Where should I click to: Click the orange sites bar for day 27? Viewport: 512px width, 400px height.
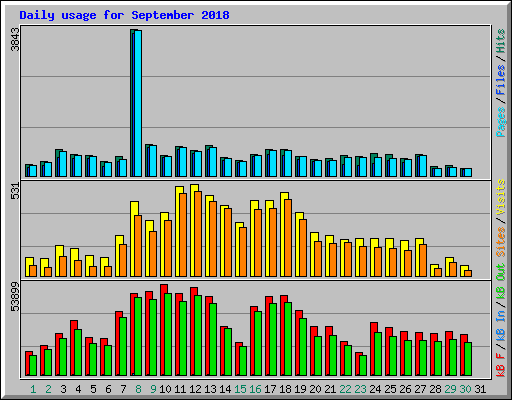point(423,260)
